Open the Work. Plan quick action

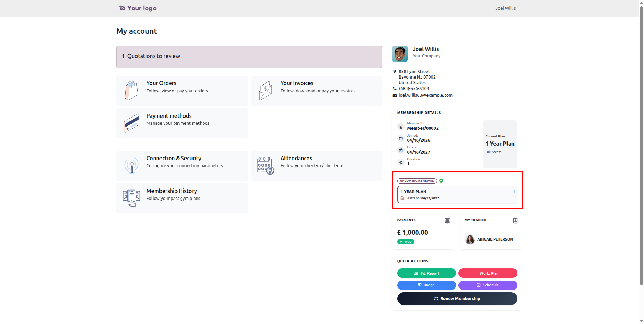click(488, 273)
